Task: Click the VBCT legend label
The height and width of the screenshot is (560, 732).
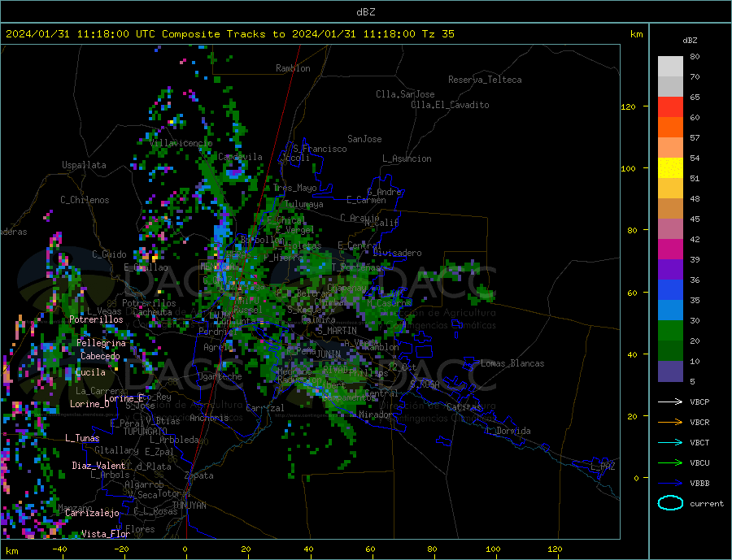Action: point(699,442)
